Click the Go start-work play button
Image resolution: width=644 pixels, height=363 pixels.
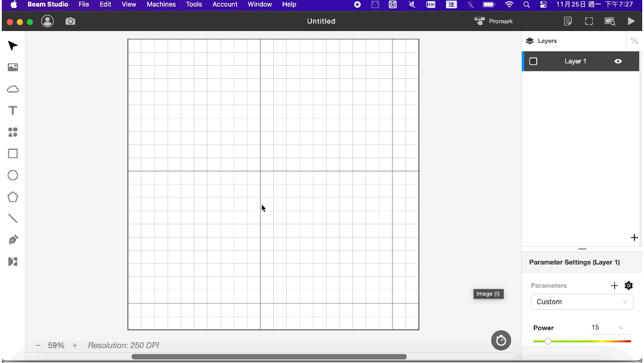click(x=631, y=21)
